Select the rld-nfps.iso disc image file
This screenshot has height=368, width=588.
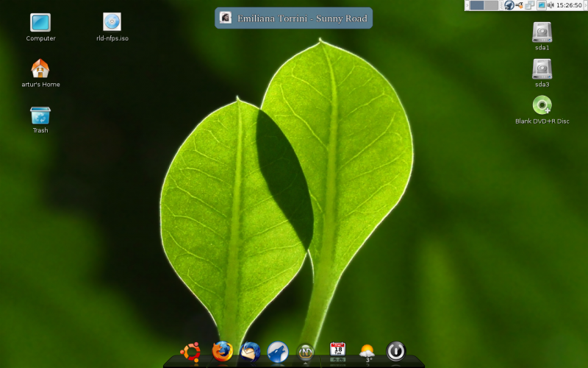tap(112, 27)
